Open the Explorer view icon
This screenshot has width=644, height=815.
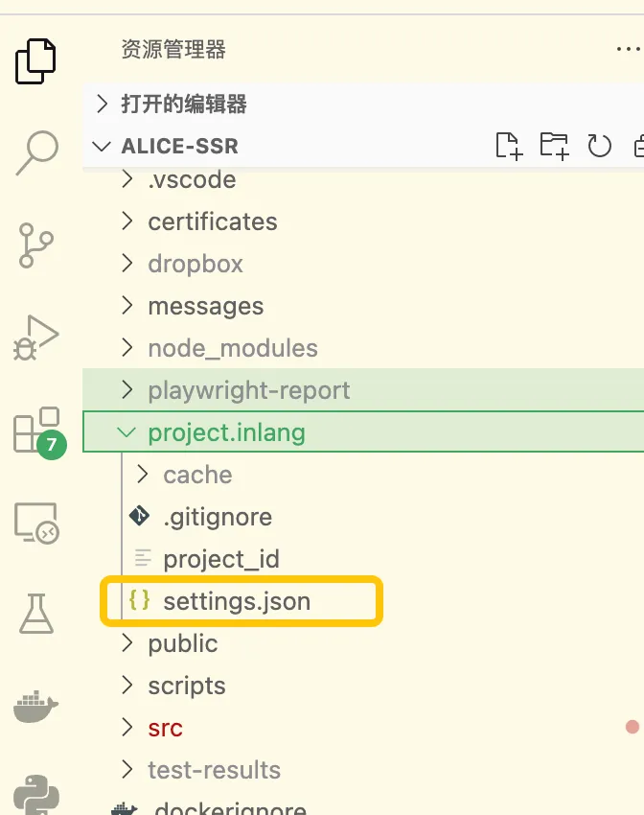coord(35,60)
